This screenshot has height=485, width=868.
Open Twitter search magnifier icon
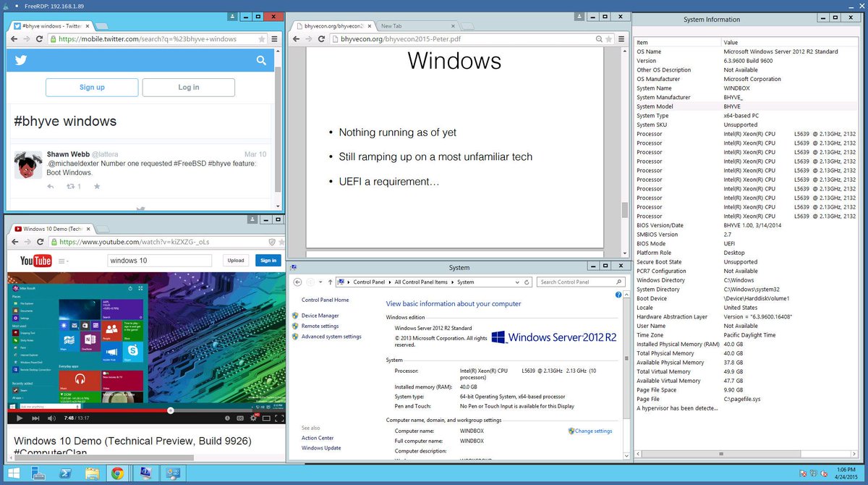261,62
